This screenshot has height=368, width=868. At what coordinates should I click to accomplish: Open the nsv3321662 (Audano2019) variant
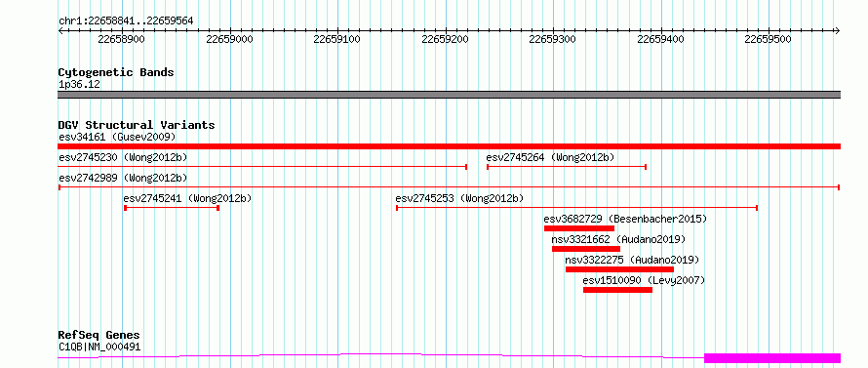pos(586,249)
